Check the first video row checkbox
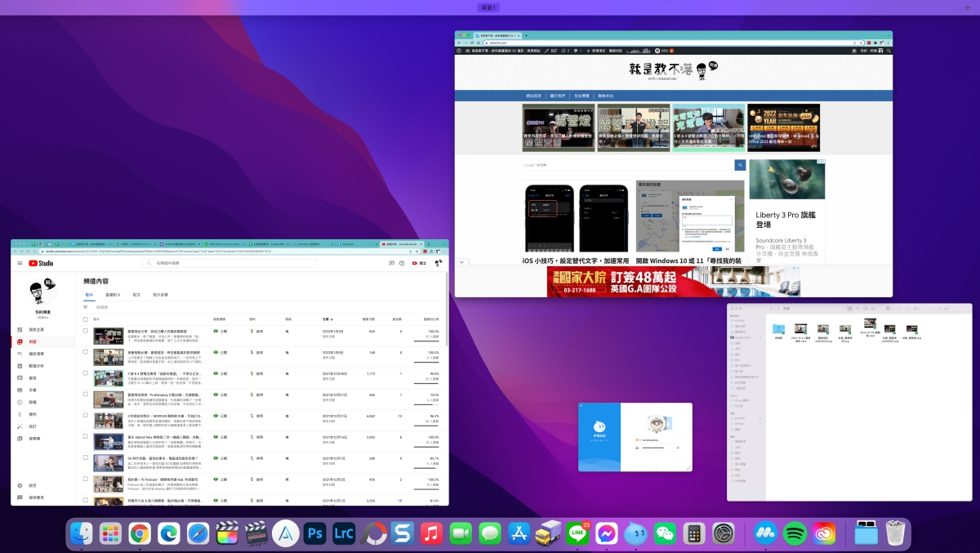Screen dimensions: 980x553 (85, 332)
